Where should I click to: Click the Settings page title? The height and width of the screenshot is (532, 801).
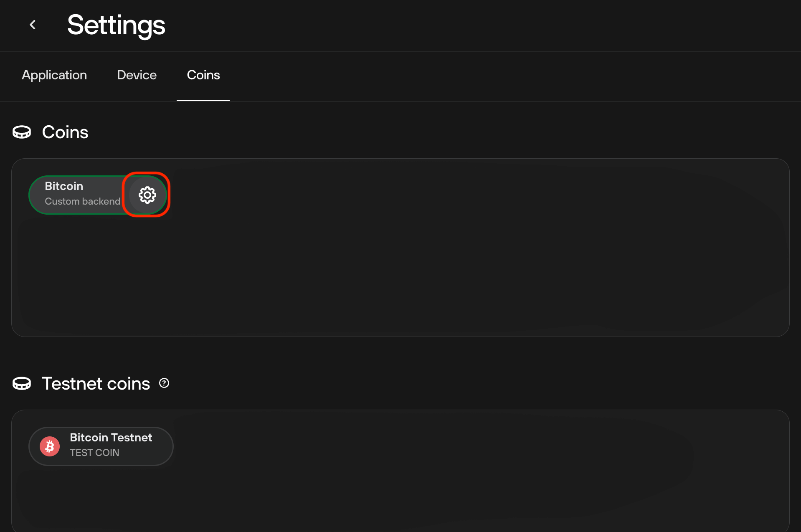pyautogui.click(x=116, y=25)
